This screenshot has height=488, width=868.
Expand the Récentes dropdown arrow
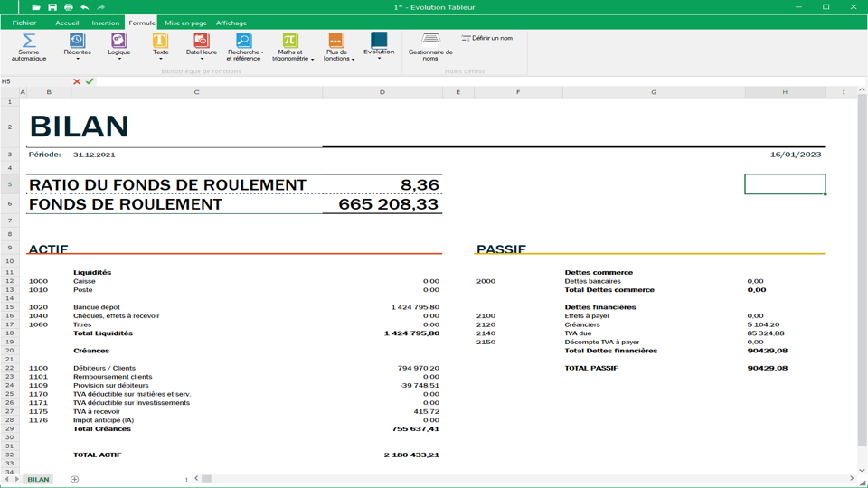pyautogui.click(x=78, y=59)
